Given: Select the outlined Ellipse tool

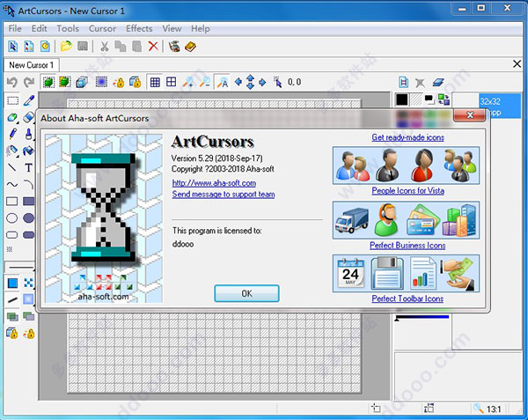Looking at the screenshot, I should pyautogui.click(x=12, y=217).
